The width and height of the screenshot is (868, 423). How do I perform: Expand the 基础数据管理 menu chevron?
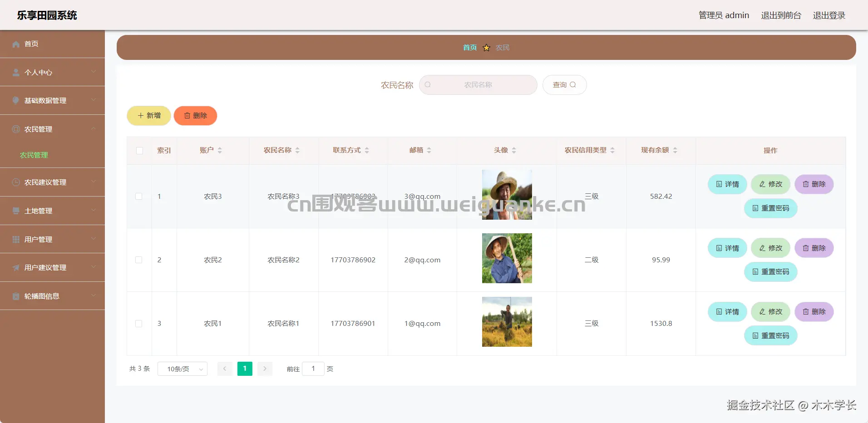94,100
